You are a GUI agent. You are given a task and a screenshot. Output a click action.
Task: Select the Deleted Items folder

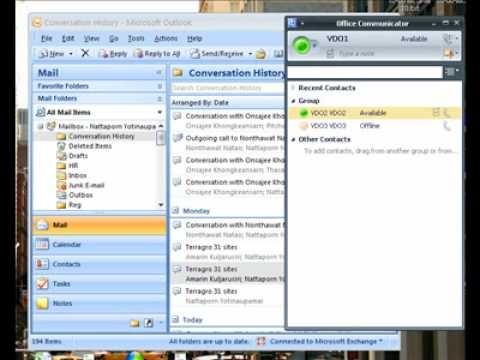[x=90, y=146]
